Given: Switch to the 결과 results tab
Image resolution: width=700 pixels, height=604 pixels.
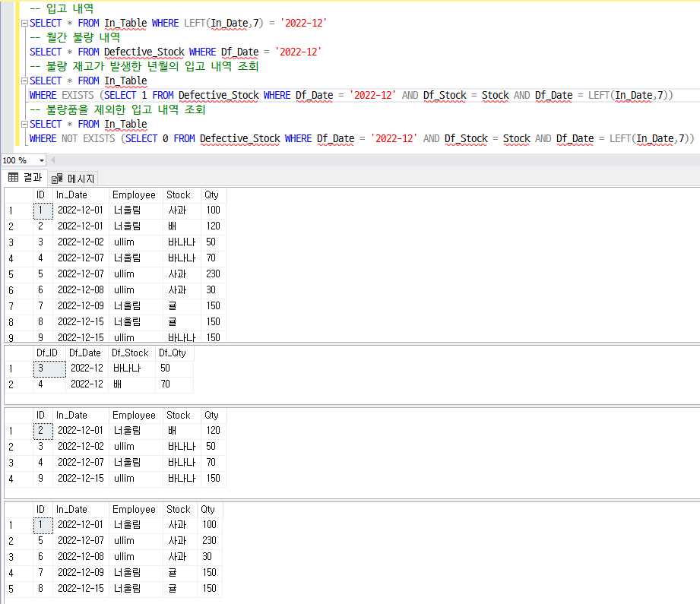Looking at the screenshot, I should (25, 178).
